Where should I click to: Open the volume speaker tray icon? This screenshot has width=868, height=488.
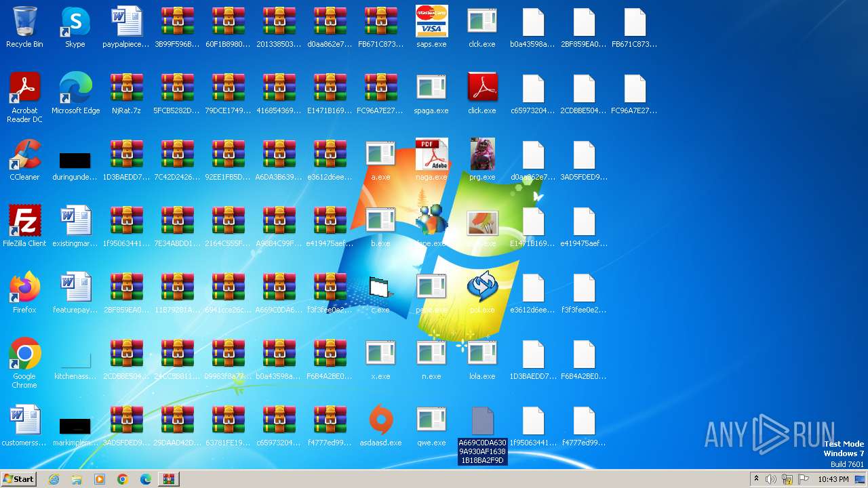point(771,479)
